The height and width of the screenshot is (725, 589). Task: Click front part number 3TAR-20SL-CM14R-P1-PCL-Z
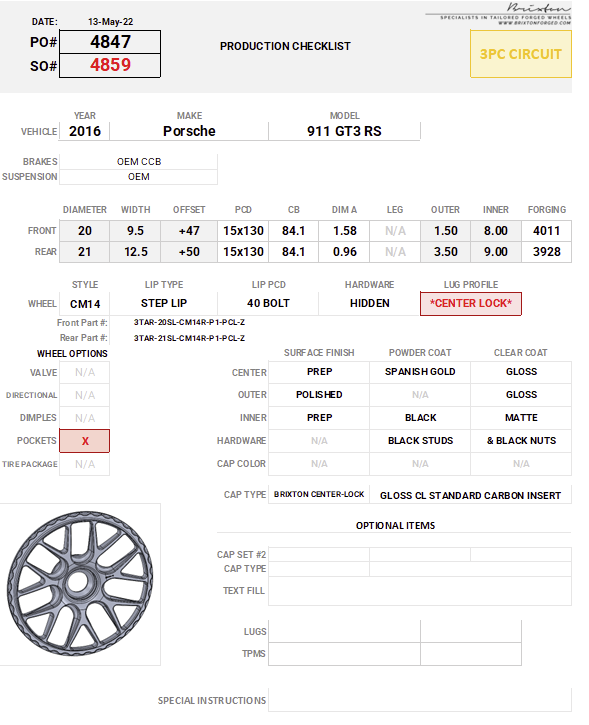click(x=189, y=322)
